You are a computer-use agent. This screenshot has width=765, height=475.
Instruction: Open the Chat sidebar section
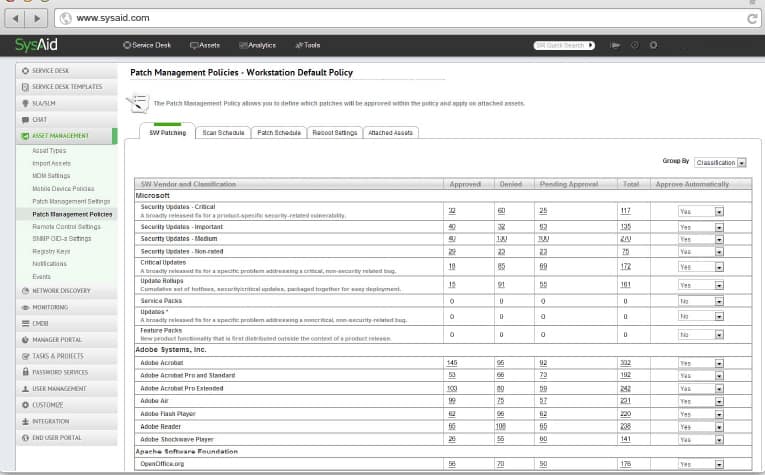click(x=67, y=119)
